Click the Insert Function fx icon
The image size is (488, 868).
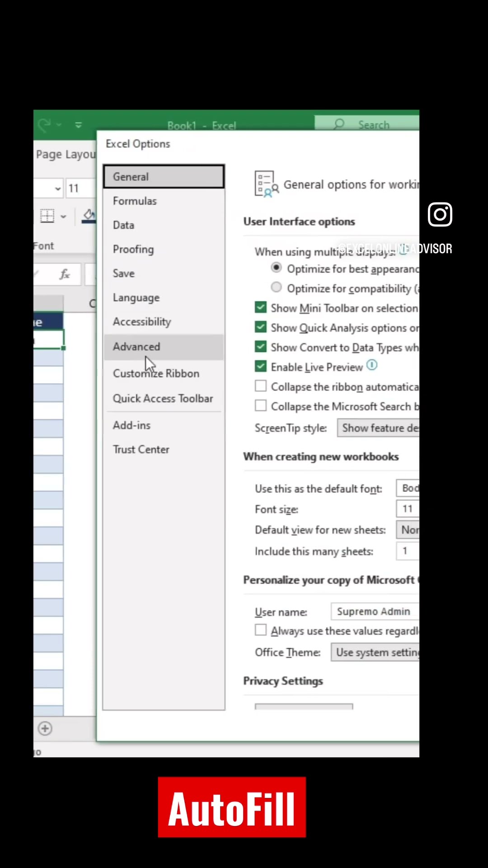(x=65, y=274)
